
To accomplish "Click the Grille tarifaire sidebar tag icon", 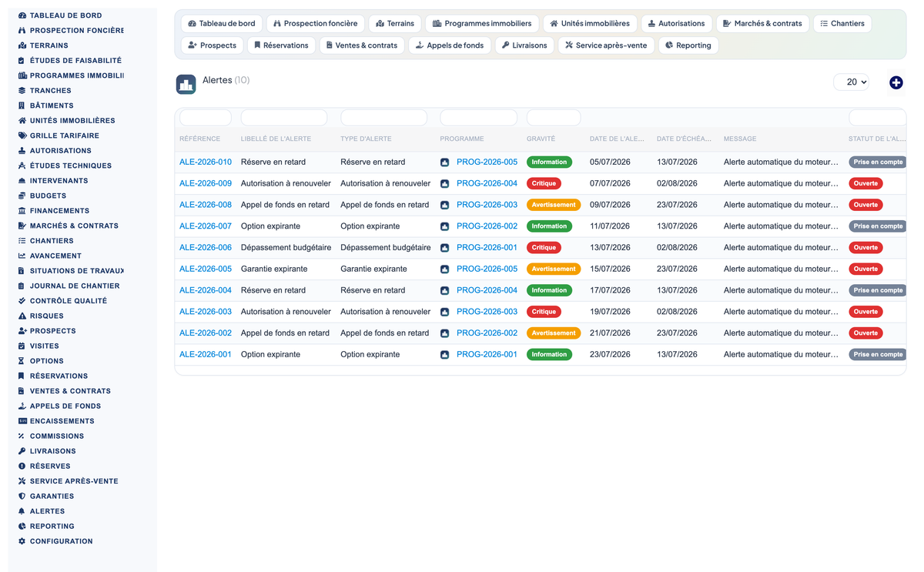I will 22,135.
